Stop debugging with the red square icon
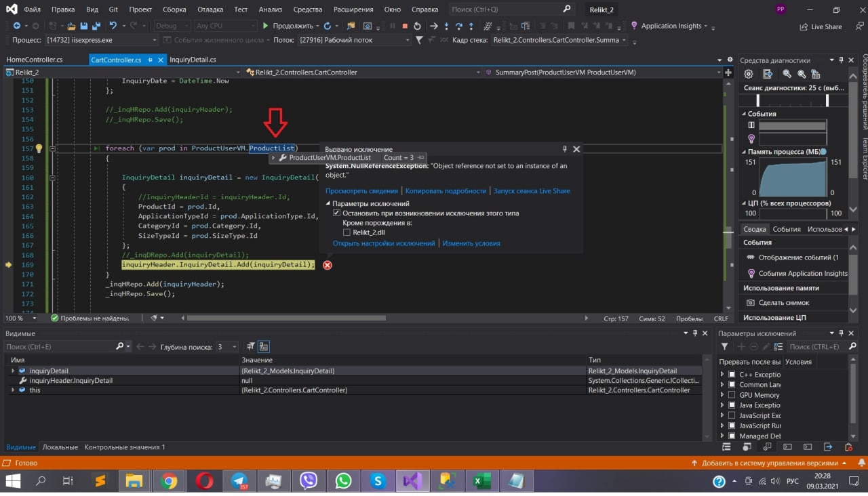Screen dimensions: 868x496 (405, 26)
